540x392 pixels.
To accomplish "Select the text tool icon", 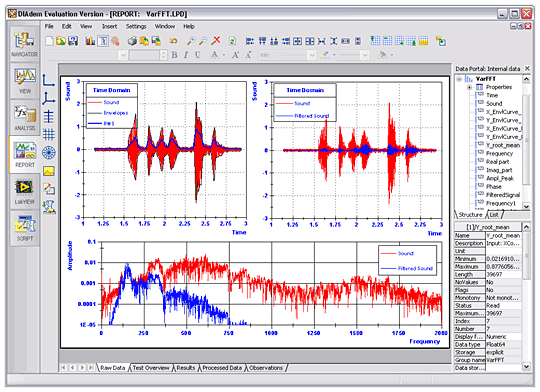I will tap(103, 41).
